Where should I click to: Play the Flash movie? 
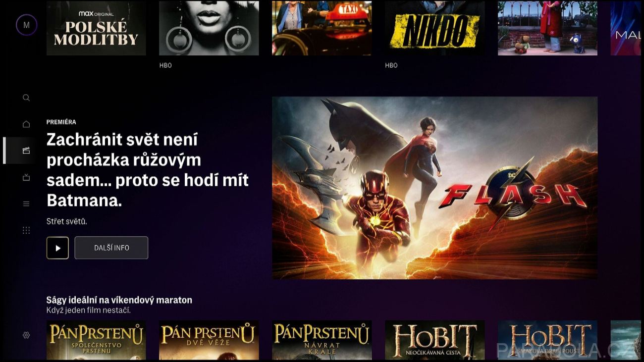57,248
